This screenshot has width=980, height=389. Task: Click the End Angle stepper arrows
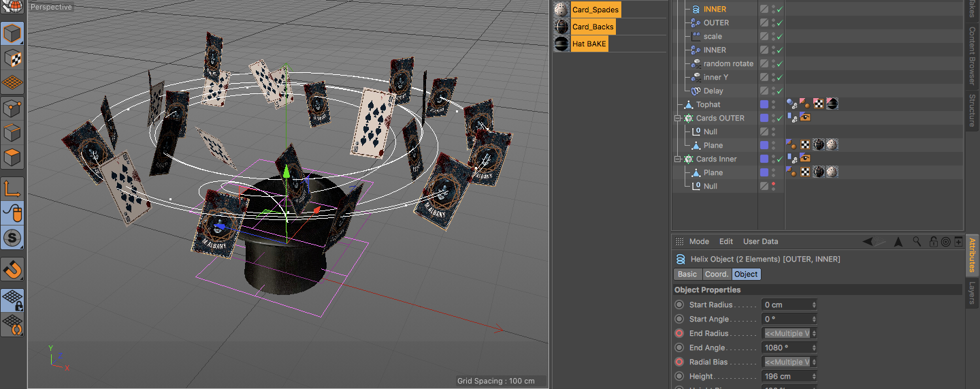814,347
